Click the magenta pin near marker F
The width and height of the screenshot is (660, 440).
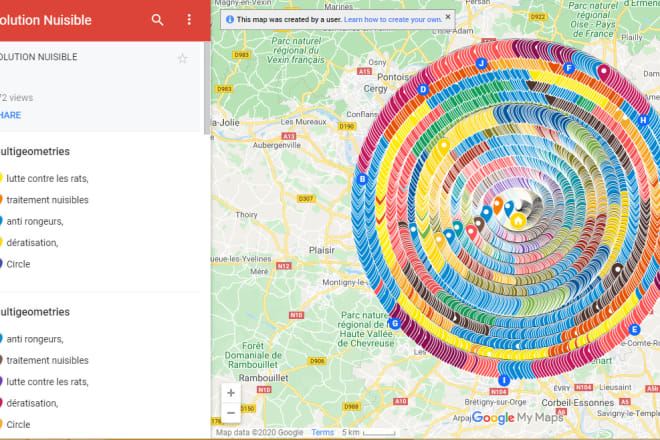[604, 72]
